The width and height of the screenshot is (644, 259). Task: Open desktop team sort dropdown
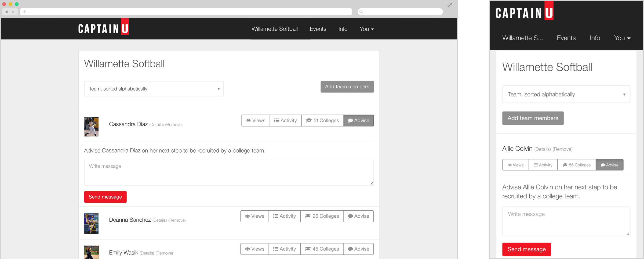pyautogui.click(x=154, y=89)
